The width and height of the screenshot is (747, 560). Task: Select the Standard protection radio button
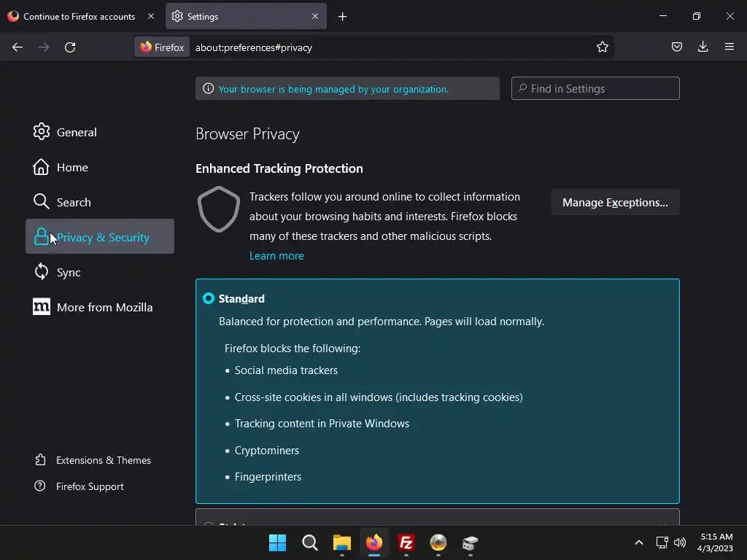pos(208,298)
